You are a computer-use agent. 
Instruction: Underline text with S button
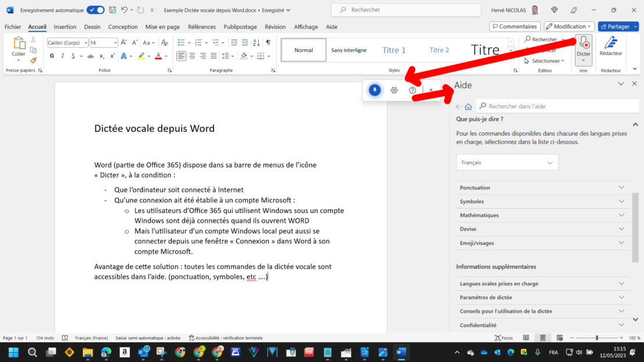click(73, 56)
